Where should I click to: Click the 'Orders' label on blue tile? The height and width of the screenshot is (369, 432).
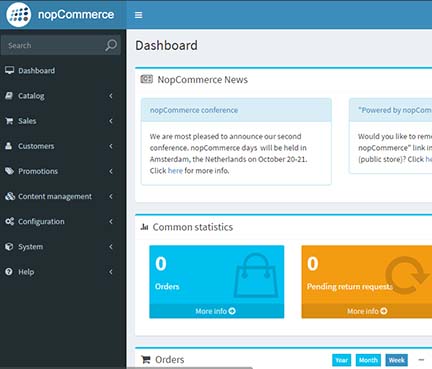tap(167, 286)
